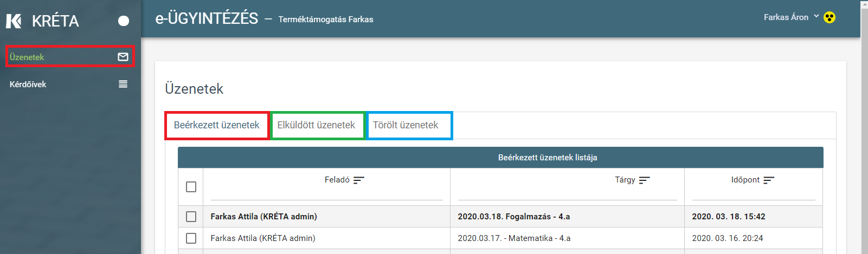868x254 pixels.
Task: Click the Feladó filter input field
Action: click(x=326, y=194)
